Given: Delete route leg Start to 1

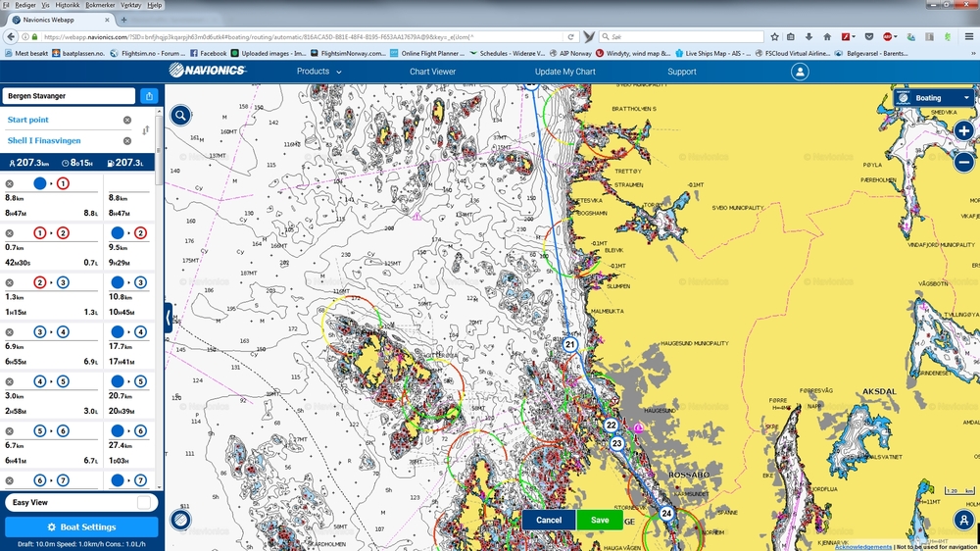Looking at the screenshot, I should [10, 184].
